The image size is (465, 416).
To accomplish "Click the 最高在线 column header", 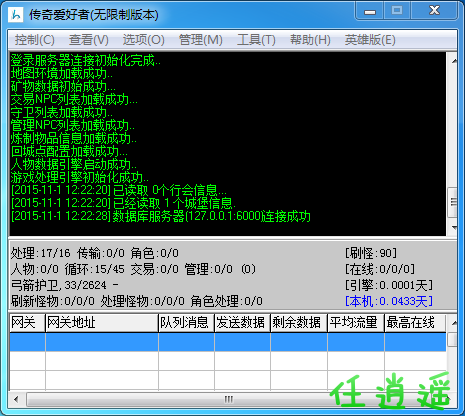I will pyautogui.click(x=415, y=322).
